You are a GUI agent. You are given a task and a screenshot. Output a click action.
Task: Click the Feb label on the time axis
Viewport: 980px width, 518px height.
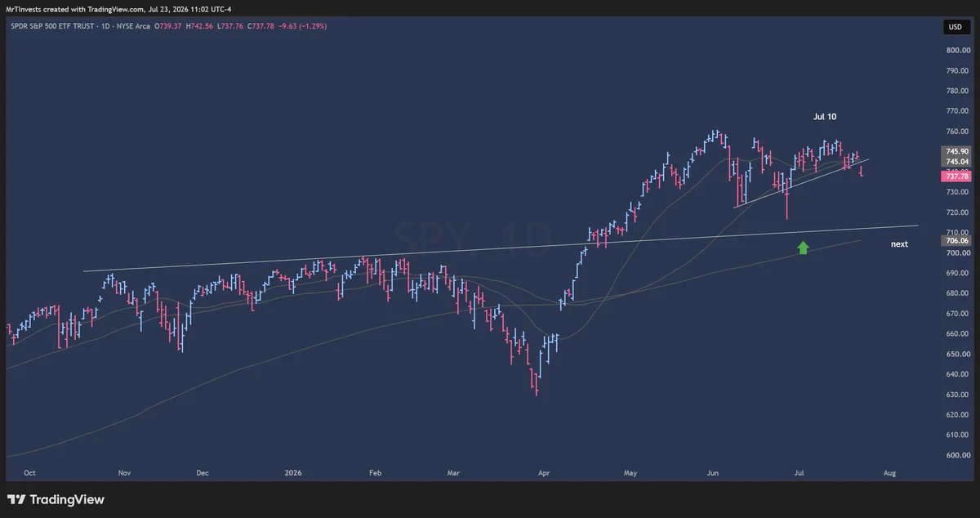pyautogui.click(x=376, y=472)
